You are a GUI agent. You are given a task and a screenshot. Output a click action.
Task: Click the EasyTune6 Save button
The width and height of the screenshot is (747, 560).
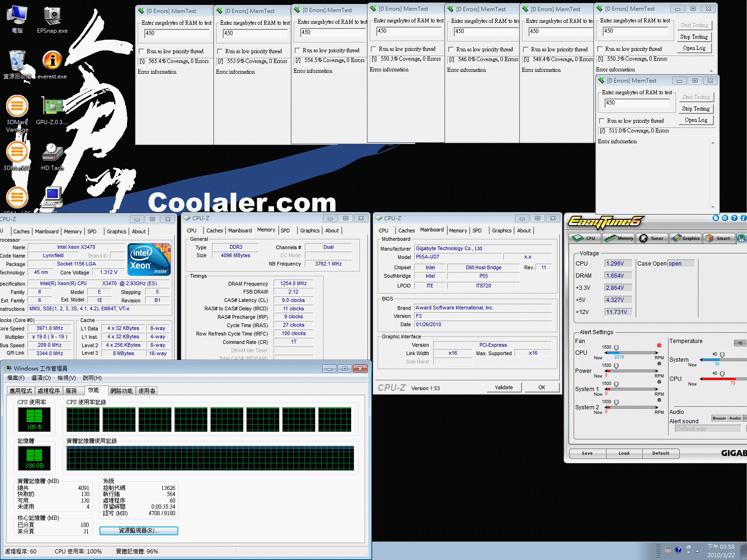coord(587,453)
